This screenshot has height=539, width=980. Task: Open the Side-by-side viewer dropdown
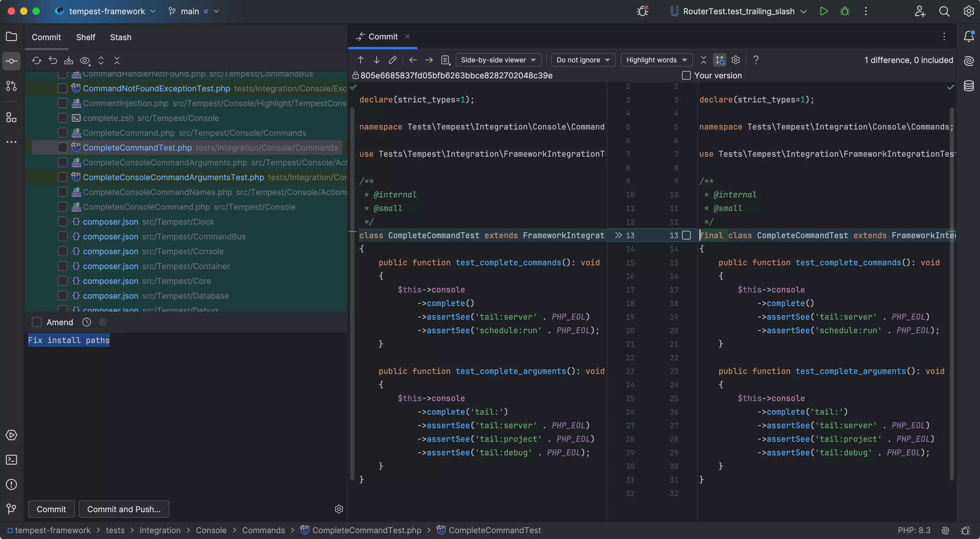(x=498, y=60)
